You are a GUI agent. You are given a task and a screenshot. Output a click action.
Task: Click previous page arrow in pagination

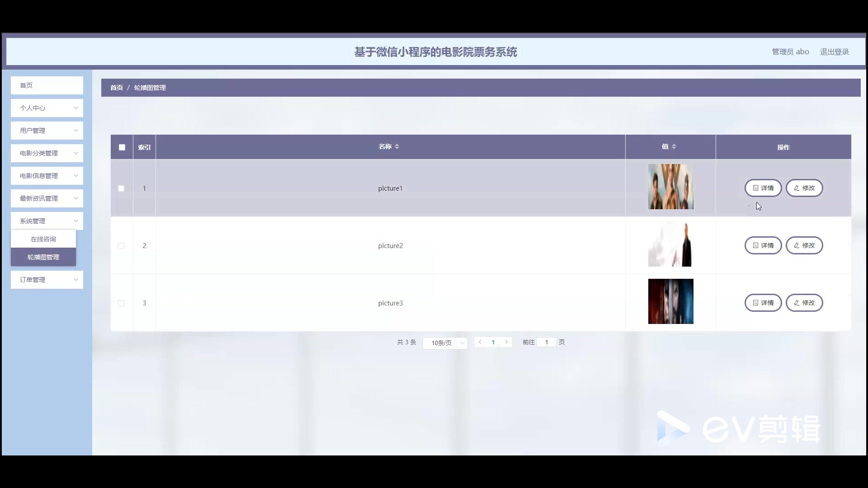[x=480, y=342]
